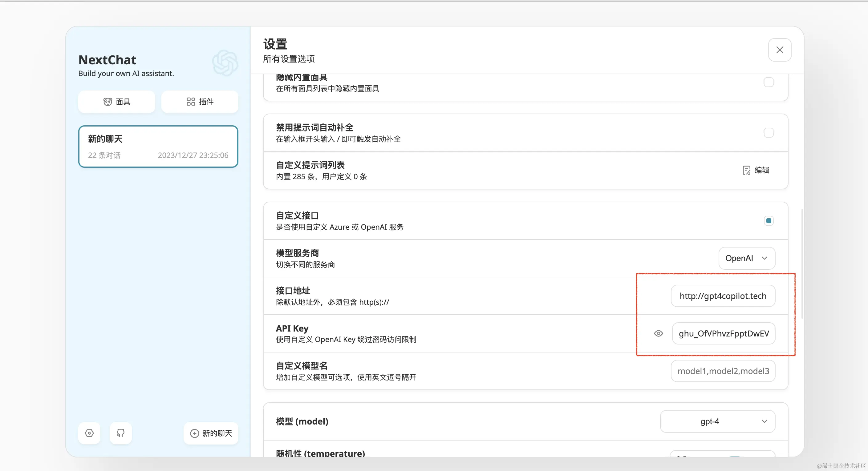Open settings via the gear icon
This screenshot has width=868, height=471.
[x=89, y=433]
